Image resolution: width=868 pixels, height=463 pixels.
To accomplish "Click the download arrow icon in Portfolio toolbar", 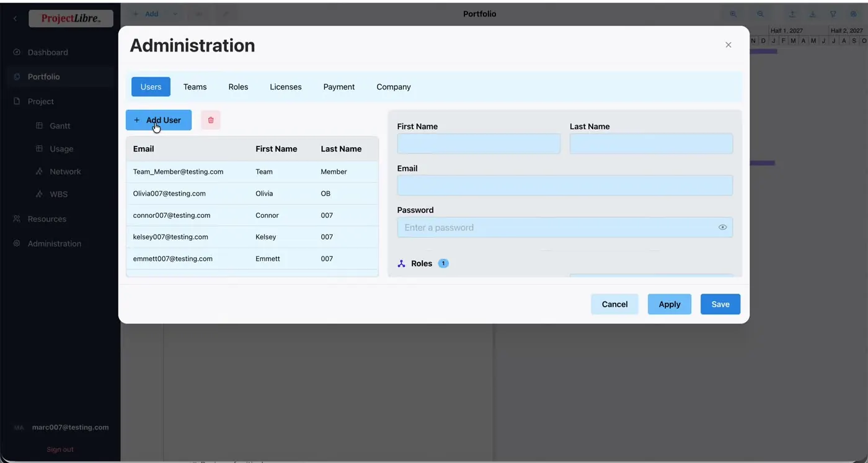I will pos(812,14).
